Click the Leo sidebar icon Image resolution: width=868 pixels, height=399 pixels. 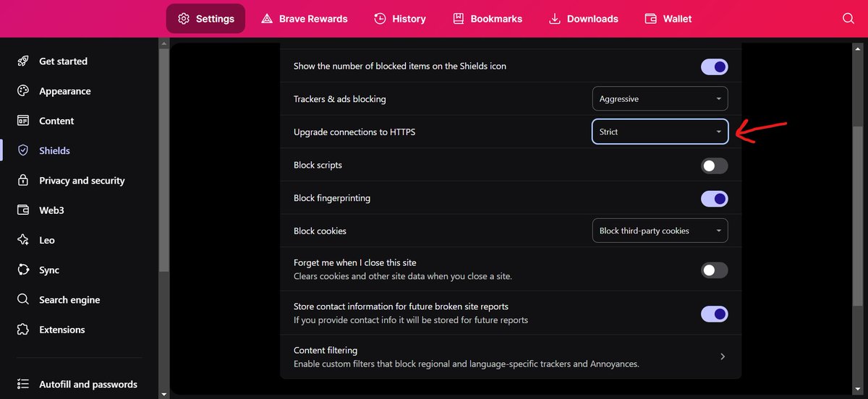click(x=23, y=240)
